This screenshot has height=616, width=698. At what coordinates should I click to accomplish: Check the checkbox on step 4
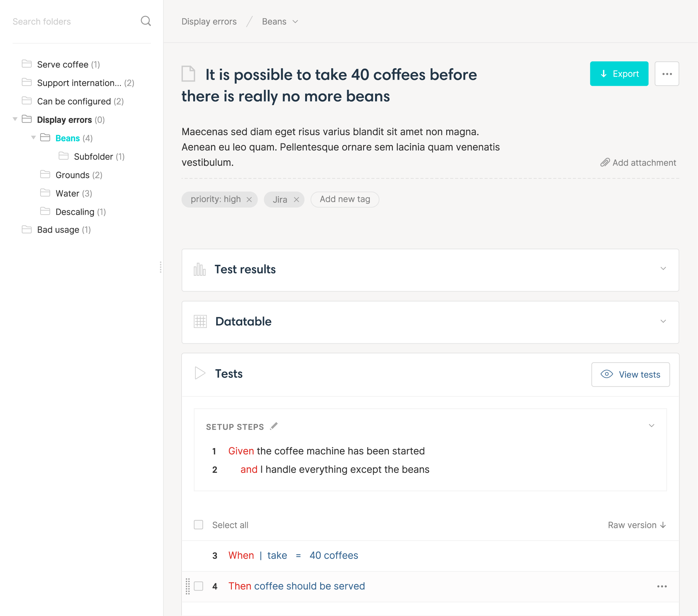(x=198, y=586)
